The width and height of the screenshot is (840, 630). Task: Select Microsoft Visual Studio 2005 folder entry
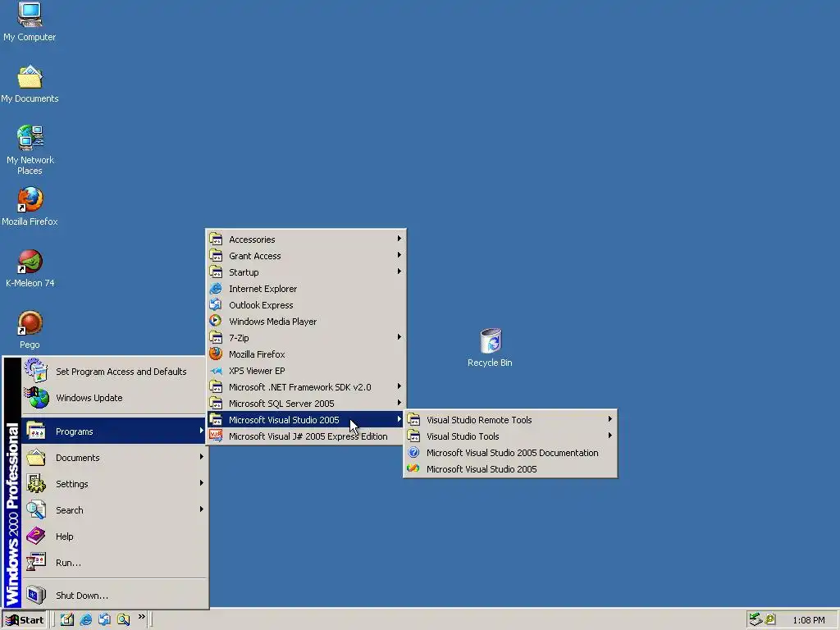(306, 420)
